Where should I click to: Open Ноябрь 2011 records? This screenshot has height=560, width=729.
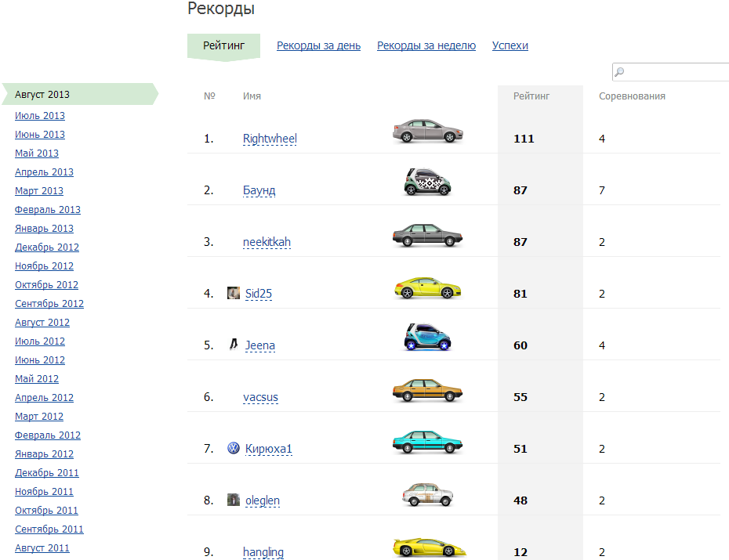[44, 492]
